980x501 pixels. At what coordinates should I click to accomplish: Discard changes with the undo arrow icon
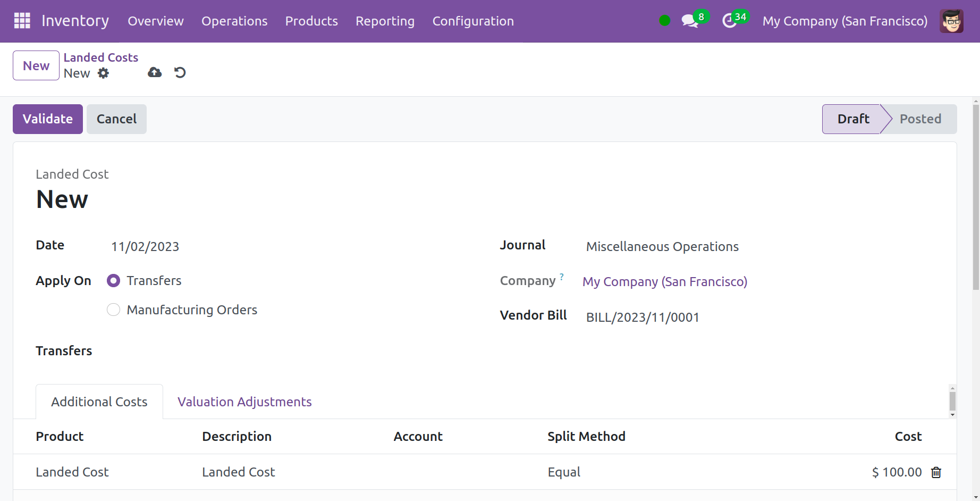coord(180,72)
